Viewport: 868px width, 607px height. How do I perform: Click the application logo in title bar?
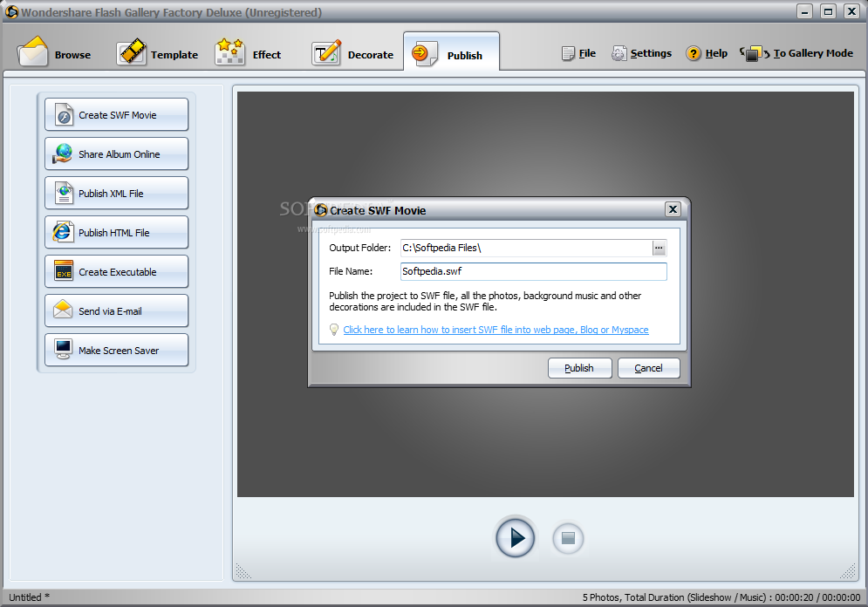pos(11,11)
